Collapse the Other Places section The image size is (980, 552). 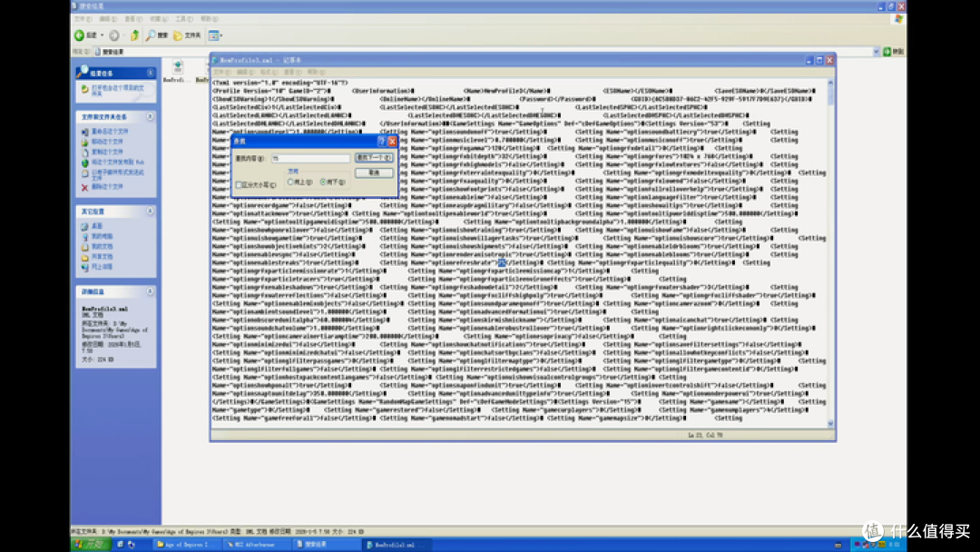pyautogui.click(x=150, y=212)
